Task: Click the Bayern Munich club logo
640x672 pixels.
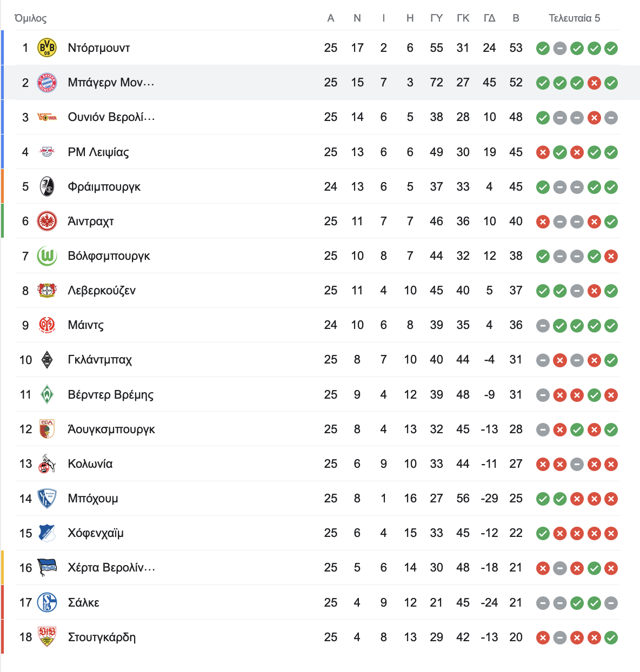Action: click(x=47, y=83)
